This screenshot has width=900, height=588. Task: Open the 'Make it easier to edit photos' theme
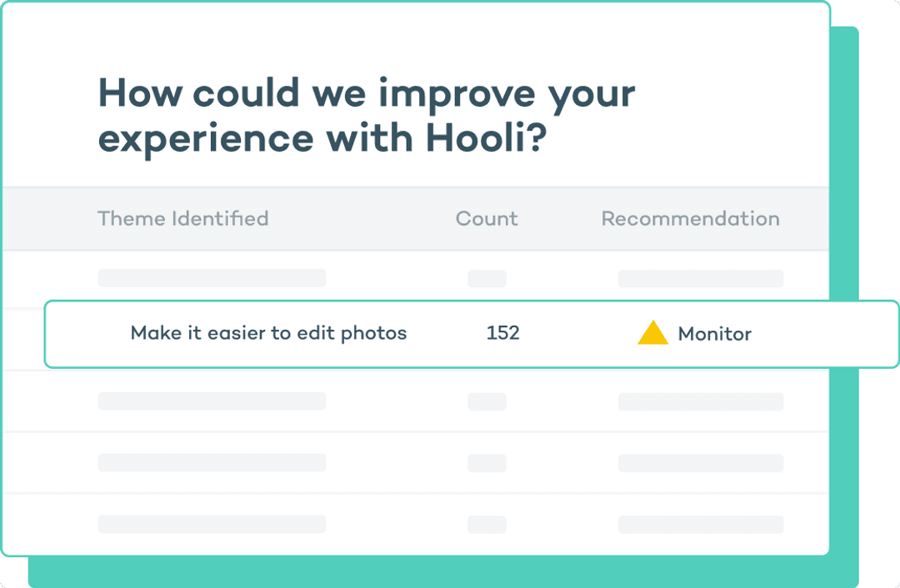268,332
